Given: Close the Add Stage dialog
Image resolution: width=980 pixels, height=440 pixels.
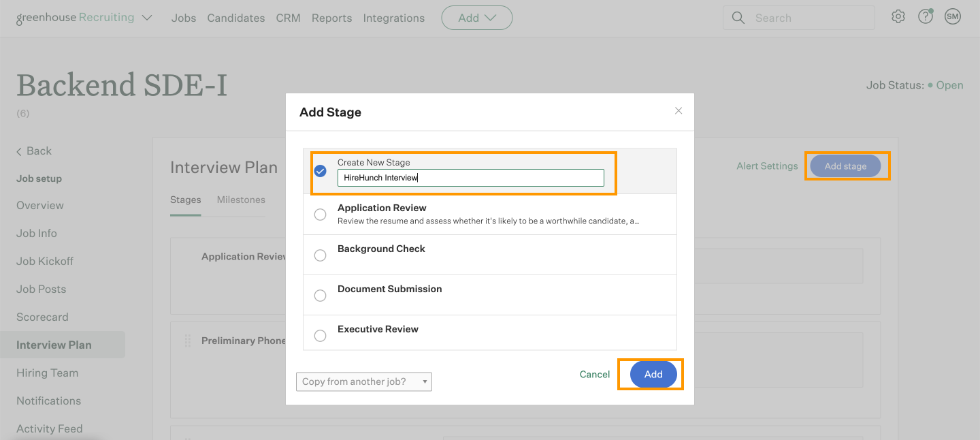Looking at the screenshot, I should (679, 110).
